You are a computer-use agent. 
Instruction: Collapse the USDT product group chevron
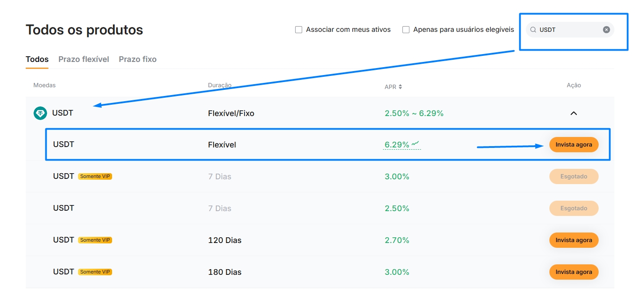click(x=574, y=113)
